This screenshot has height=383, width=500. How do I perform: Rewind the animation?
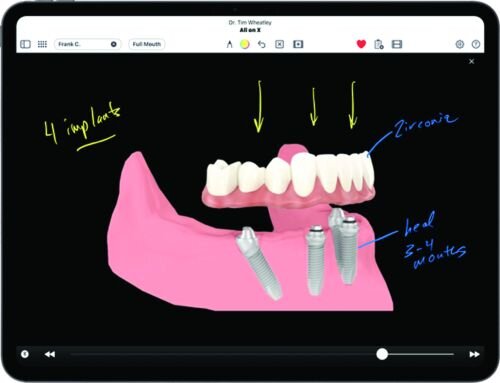click(50, 354)
